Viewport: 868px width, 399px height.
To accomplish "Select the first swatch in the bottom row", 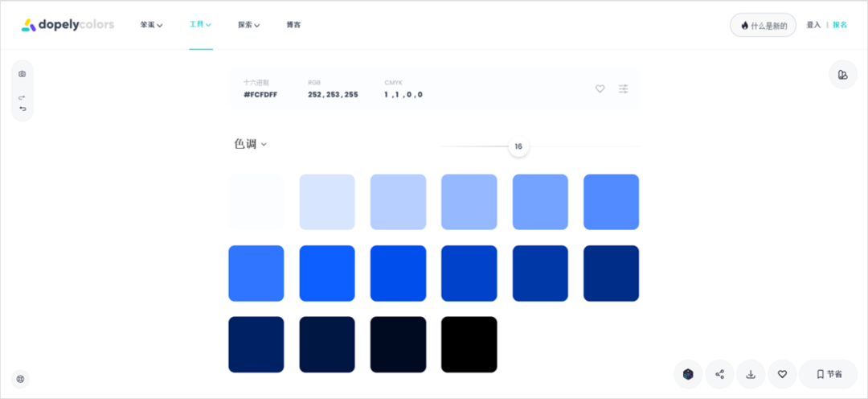I will (x=256, y=344).
